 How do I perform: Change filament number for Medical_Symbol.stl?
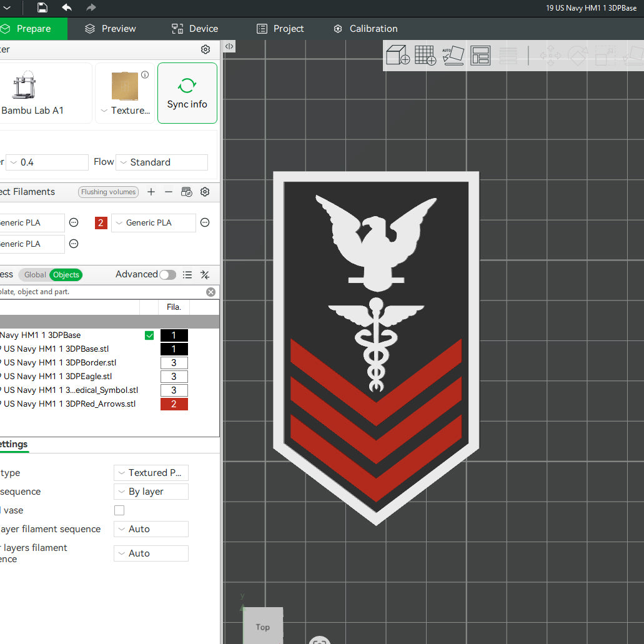pyautogui.click(x=174, y=390)
